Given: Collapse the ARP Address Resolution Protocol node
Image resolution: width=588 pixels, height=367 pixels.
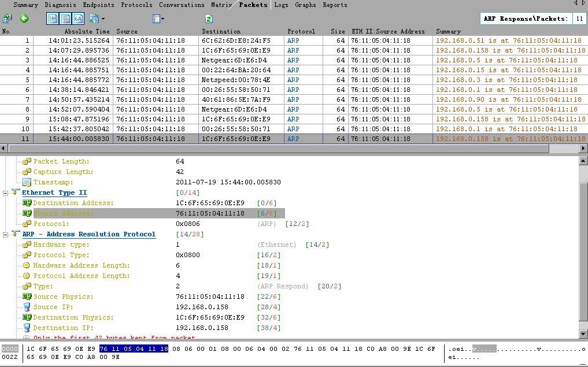Looking at the screenshot, I should pos(6,235).
